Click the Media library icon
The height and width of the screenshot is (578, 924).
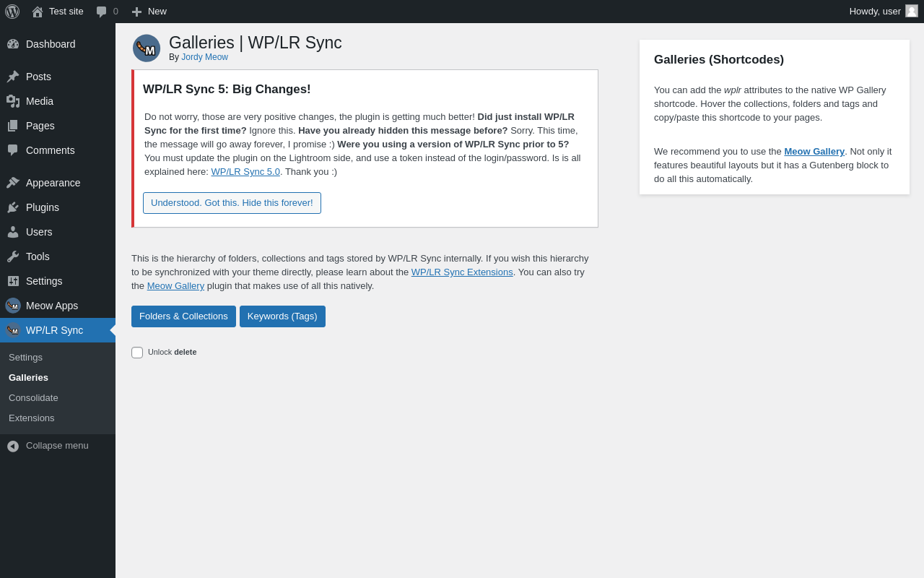(13, 101)
